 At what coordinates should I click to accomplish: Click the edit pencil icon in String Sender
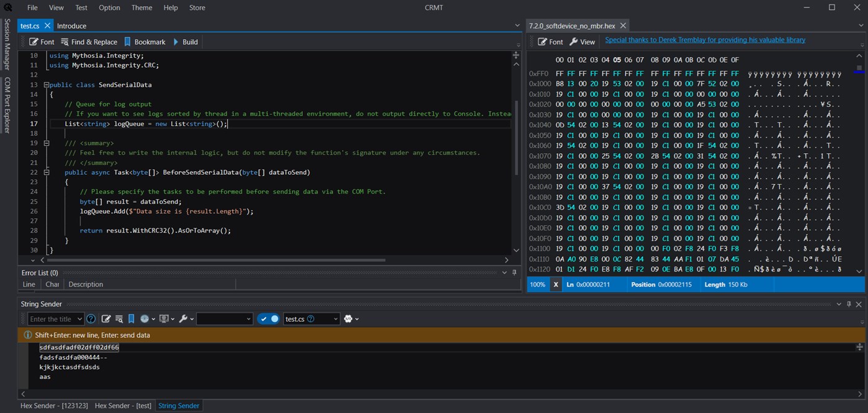point(106,319)
